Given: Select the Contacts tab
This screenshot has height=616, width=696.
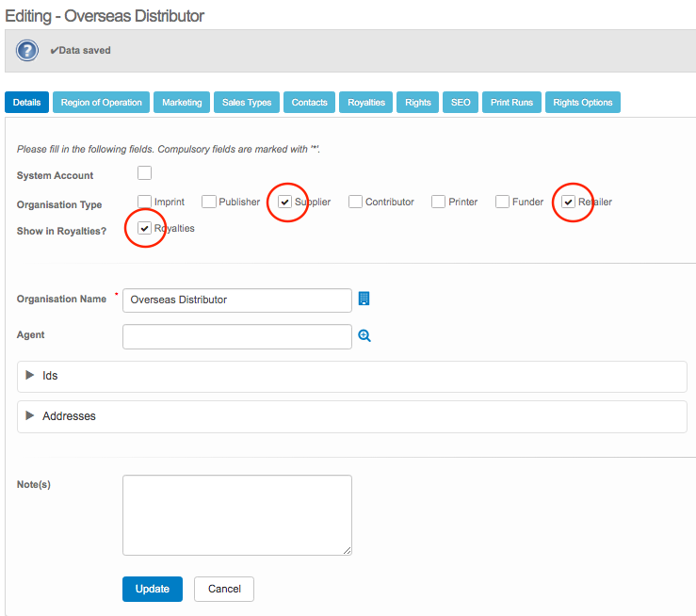Looking at the screenshot, I should click(x=309, y=103).
